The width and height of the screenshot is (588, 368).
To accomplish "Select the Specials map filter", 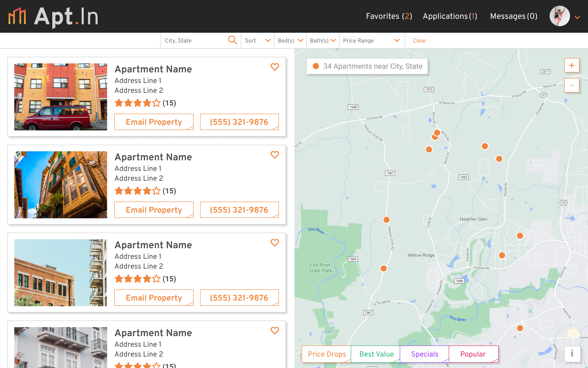I will 425,354.
